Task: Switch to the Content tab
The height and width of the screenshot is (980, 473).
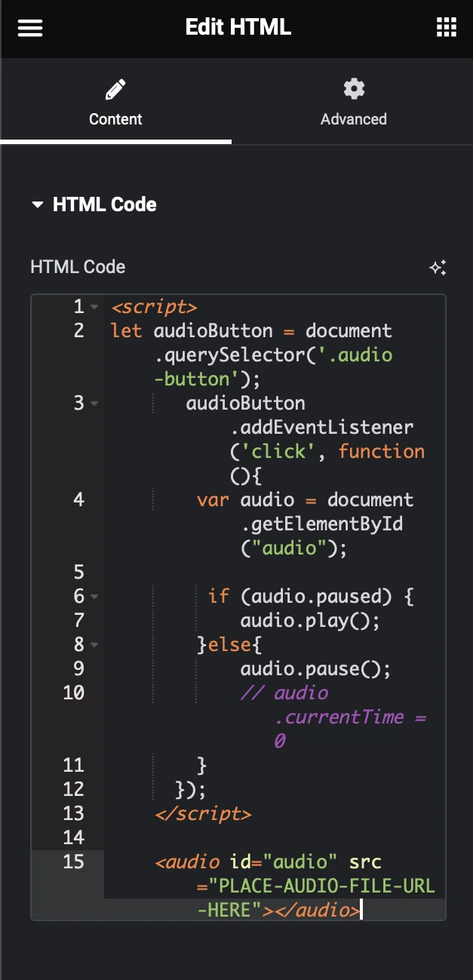Action: tap(115, 101)
